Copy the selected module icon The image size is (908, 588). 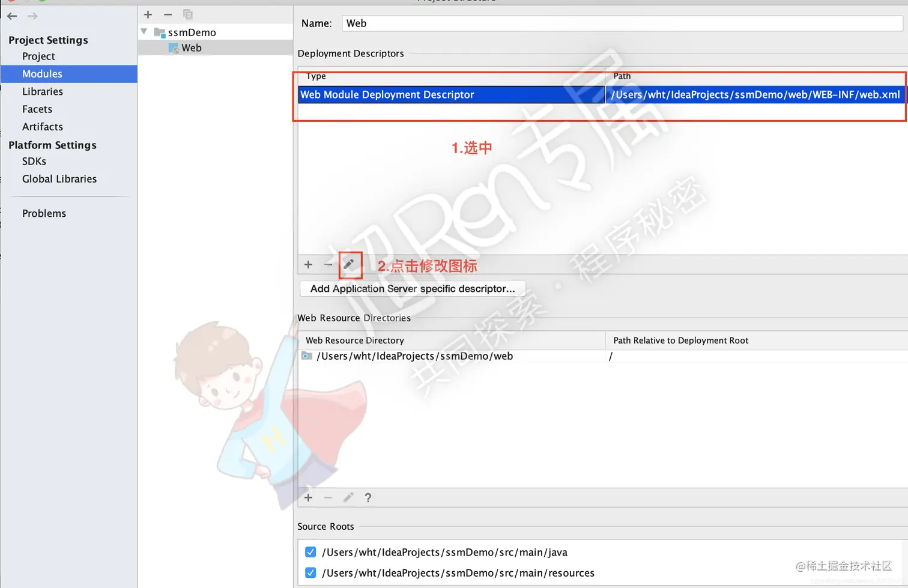click(x=188, y=14)
